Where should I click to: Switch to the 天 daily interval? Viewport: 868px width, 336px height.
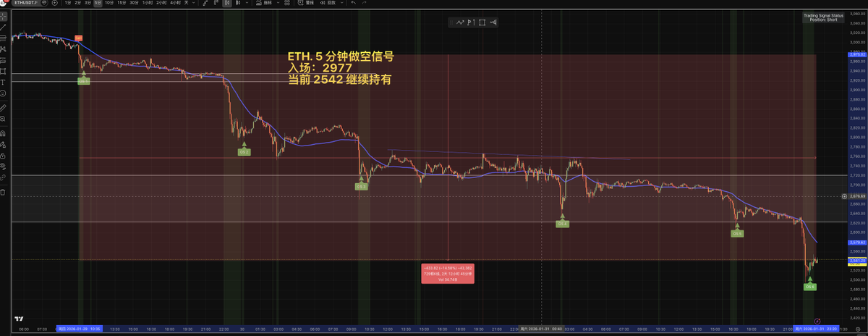point(187,3)
